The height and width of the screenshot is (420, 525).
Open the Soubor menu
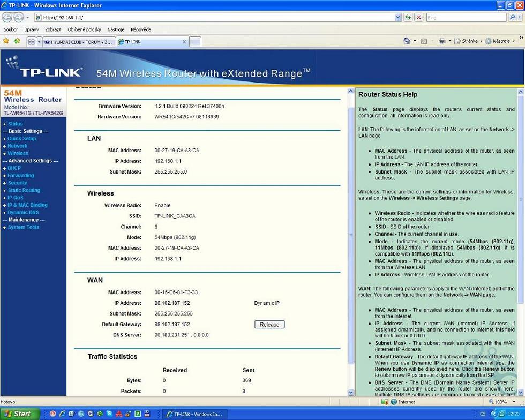tap(11, 29)
